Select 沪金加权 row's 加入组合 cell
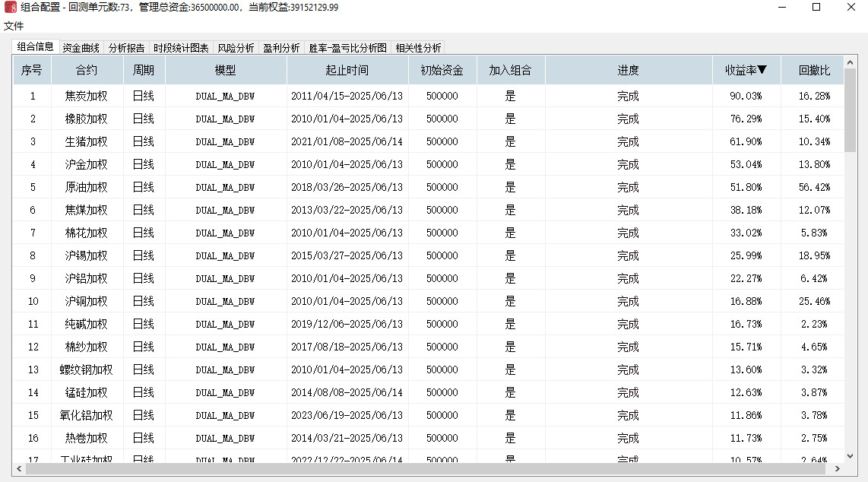Image resolution: width=868 pixels, height=482 pixels. [510, 164]
